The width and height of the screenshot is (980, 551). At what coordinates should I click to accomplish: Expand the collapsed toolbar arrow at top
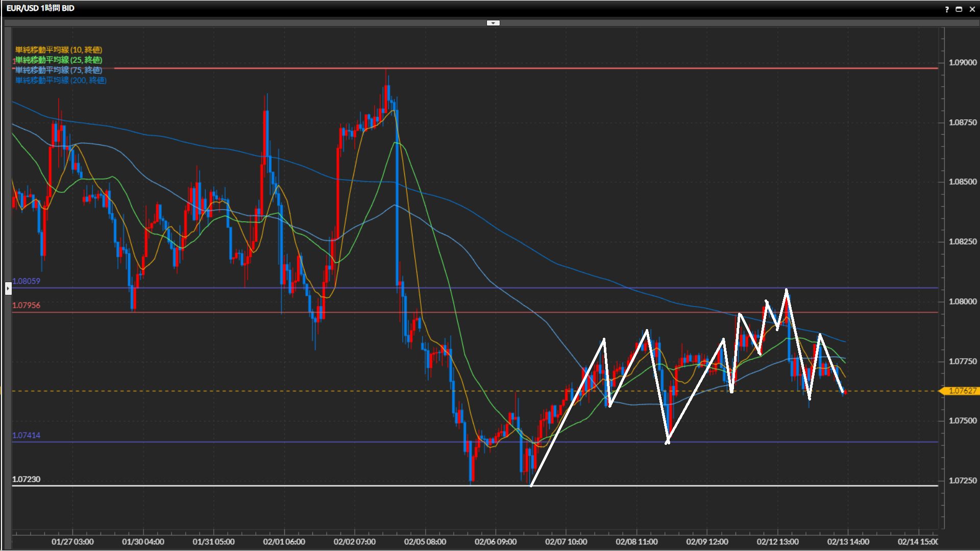(x=493, y=23)
